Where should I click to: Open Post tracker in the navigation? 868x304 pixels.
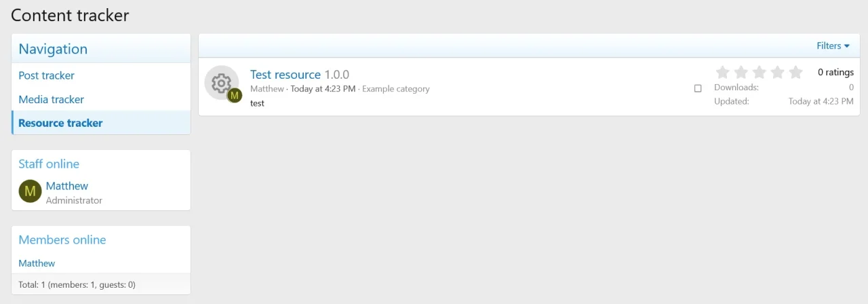[47, 75]
